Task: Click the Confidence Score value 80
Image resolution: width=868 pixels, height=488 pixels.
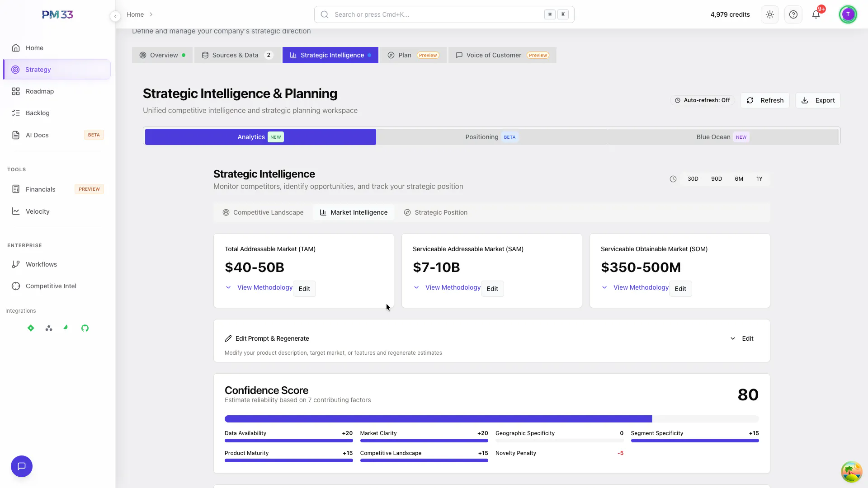Action: (748, 394)
